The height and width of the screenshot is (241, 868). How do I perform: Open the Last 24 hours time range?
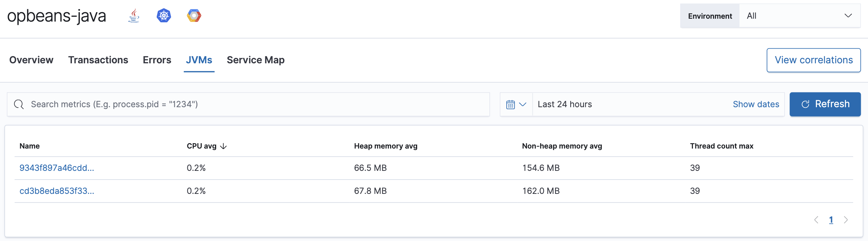click(565, 104)
